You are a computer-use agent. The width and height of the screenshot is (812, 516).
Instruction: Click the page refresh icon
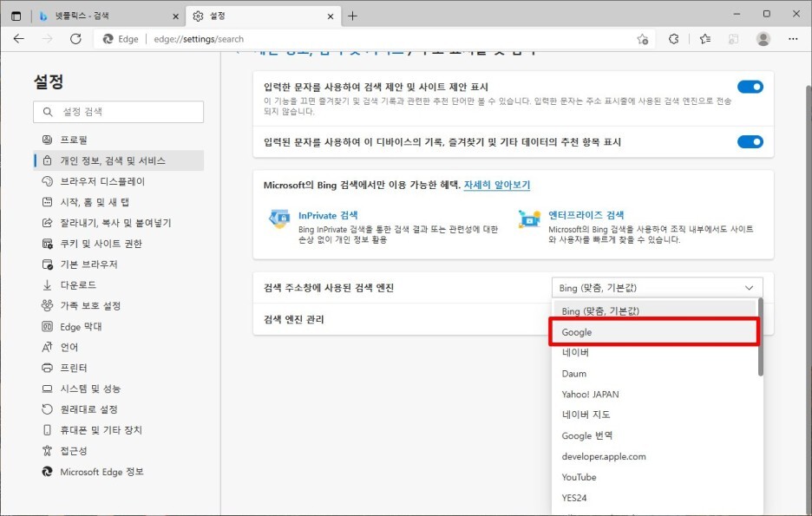[x=75, y=39]
